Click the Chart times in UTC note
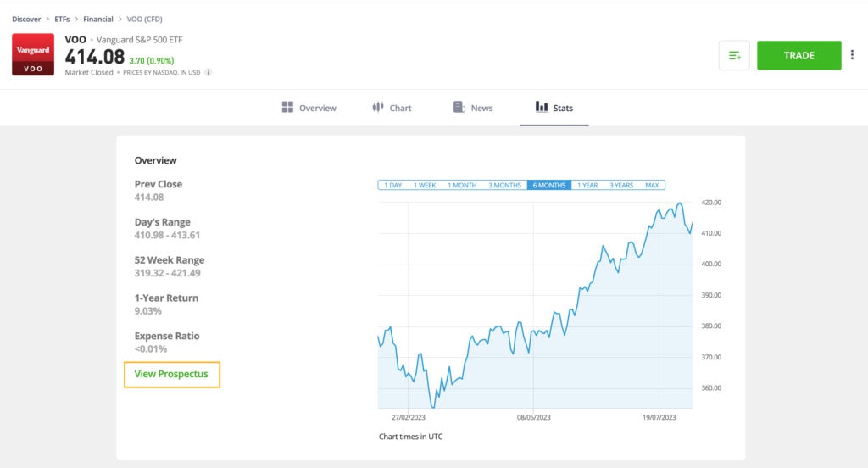Image resolution: width=868 pixels, height=468 pixels. pyautogui.click(x=411, y=437)
